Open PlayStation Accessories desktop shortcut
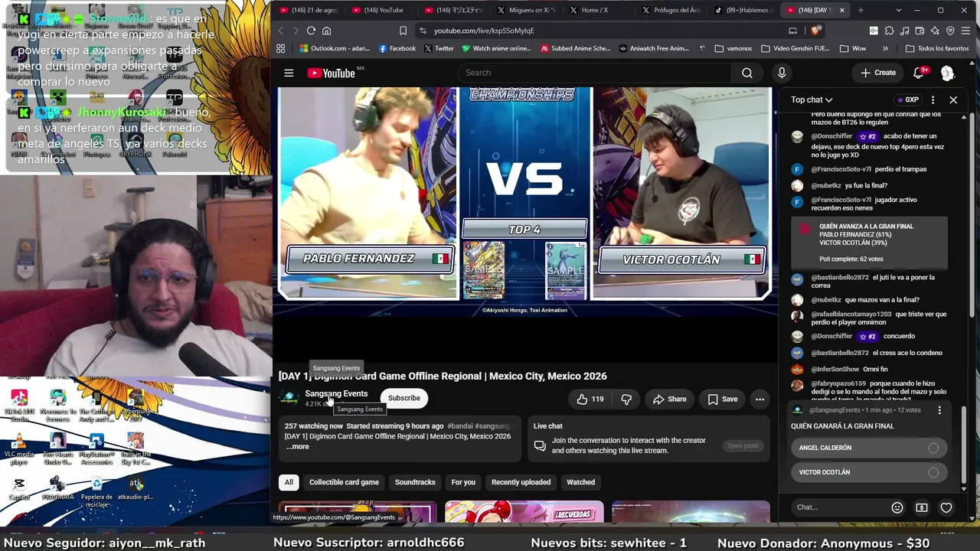This screenshot has width=980, height=551. pyautogui.click(x=96, y=449)
